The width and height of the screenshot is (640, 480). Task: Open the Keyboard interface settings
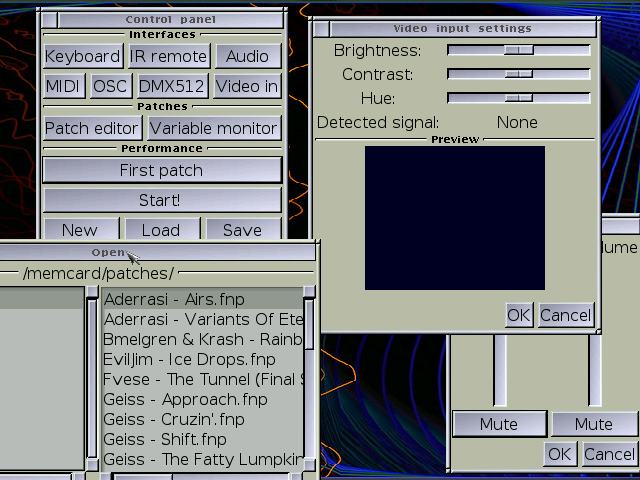point(83,57)
